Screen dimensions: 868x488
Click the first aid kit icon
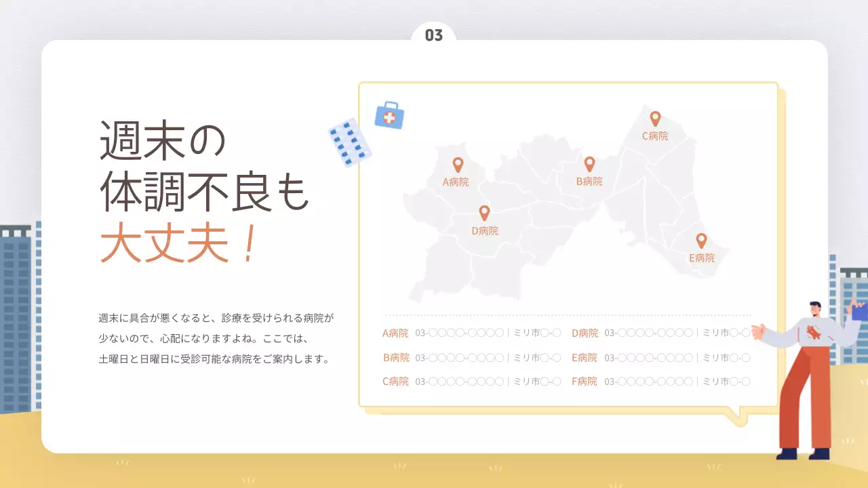pos(389,117)
